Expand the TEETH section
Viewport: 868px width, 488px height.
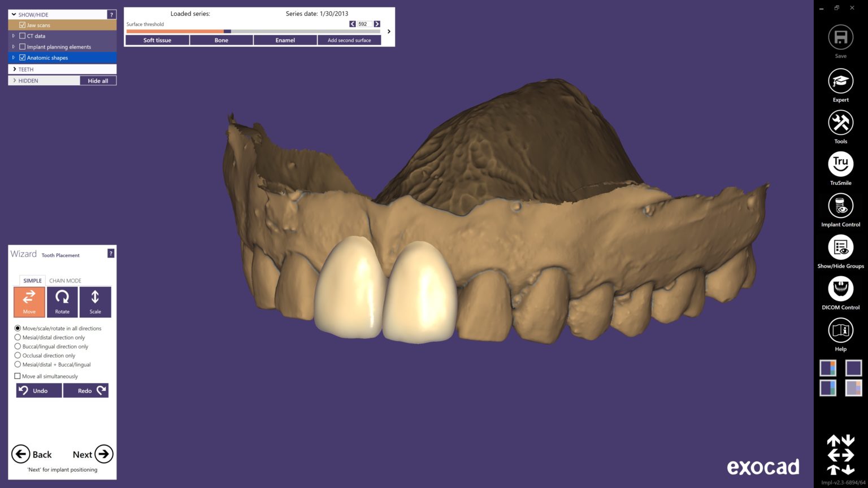pyautogui.click(x=14, y=69)
